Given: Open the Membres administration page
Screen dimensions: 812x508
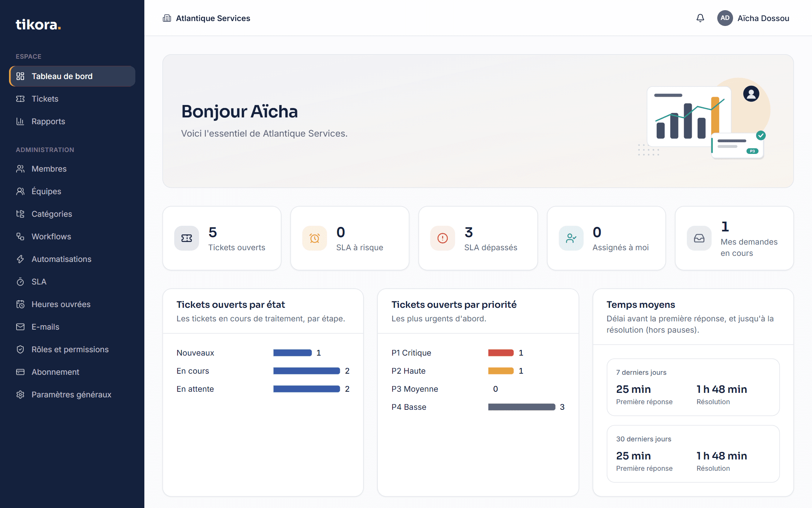Looking at the screenshot, I should coord(72,169).
